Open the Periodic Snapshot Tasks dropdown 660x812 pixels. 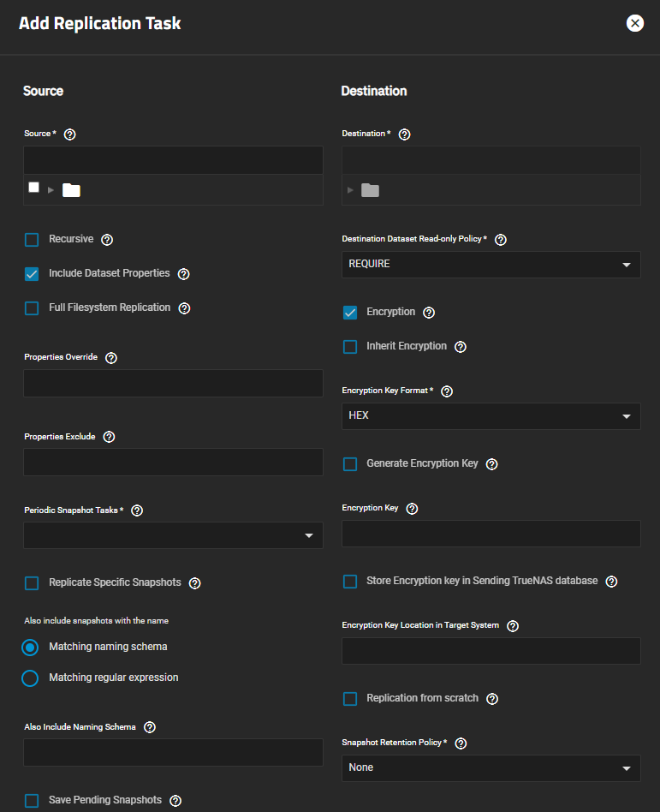pyautogui.click(x=173, y=535)
